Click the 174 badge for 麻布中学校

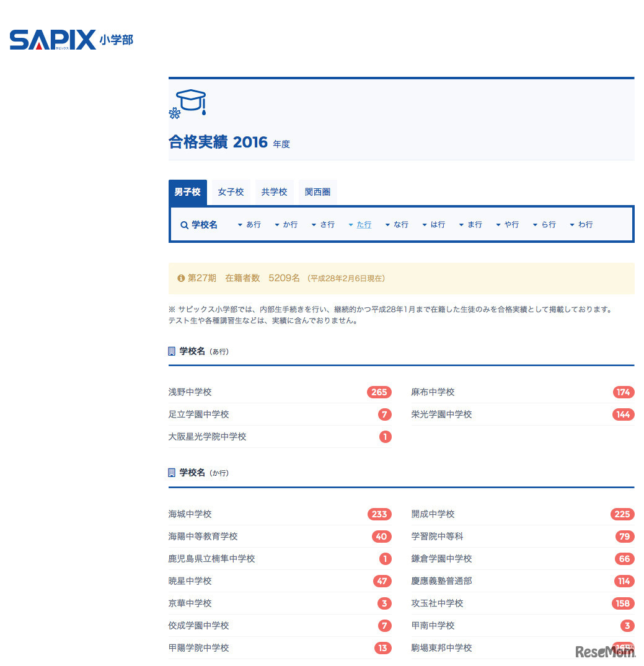623,392
